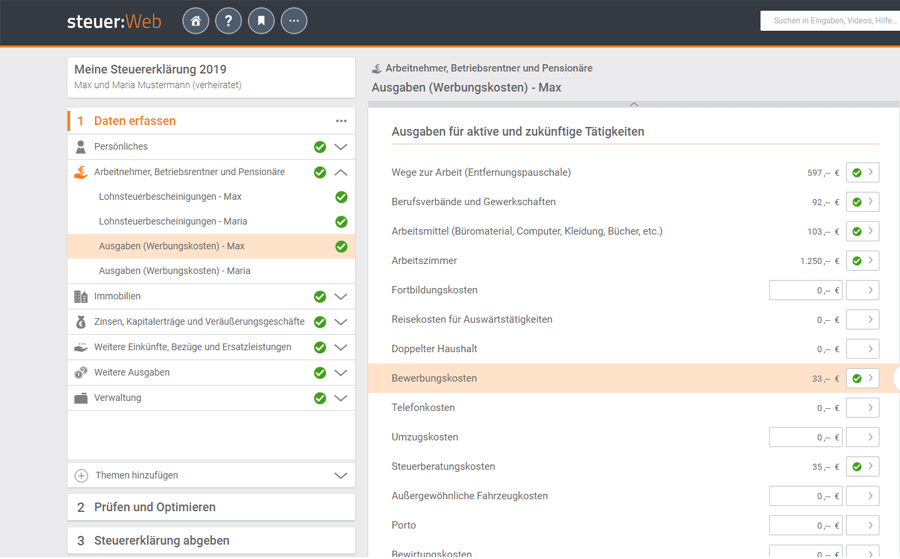The height and width of the screenshot is (559, 900).
Task: Click green check status of Persönliches
Action: [320, 147]
